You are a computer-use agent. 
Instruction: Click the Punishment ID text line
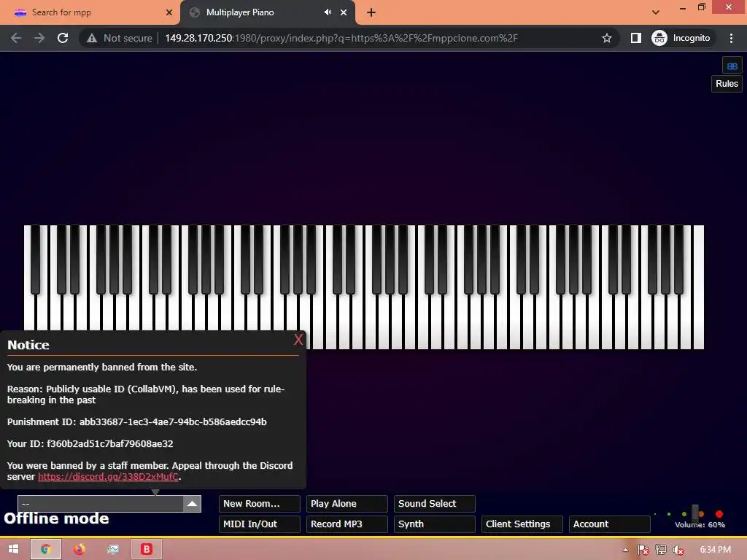[136, 422]
